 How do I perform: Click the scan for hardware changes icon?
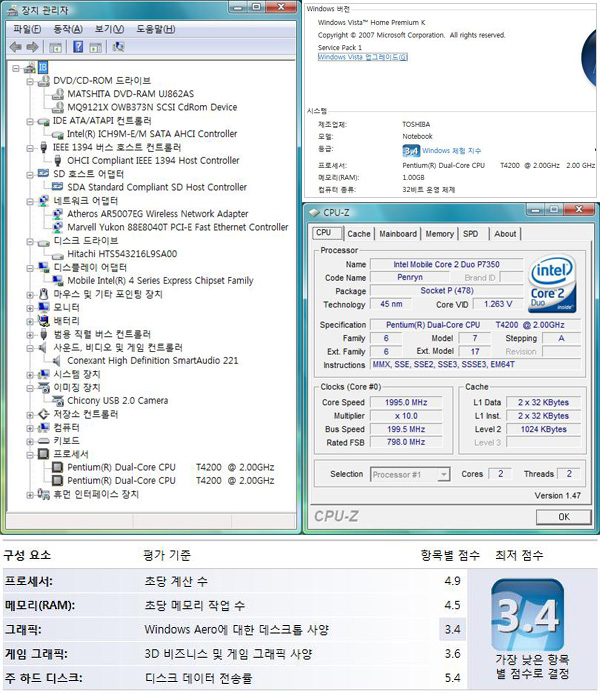pyautogui.click(x=118, y=46)
